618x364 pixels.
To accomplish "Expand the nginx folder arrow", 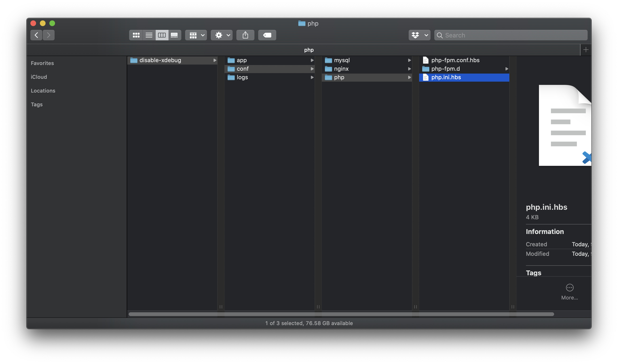I will pyautogui.click(x=409, y=69).
